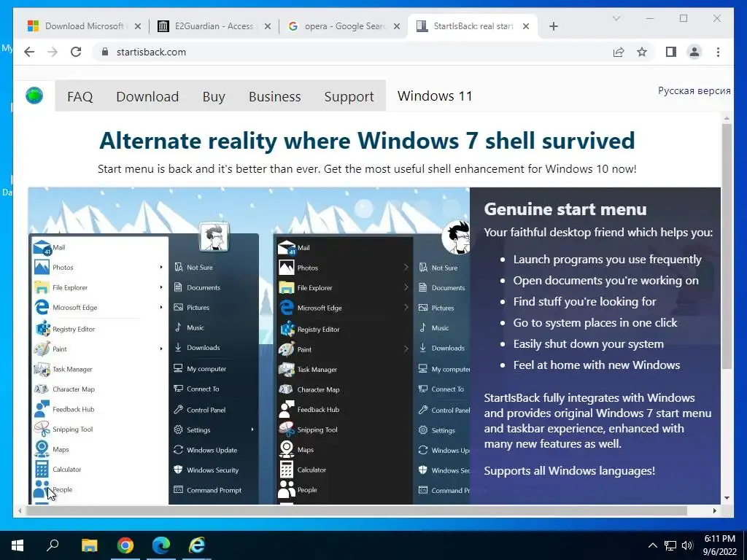Switch to E2Guardian - Access tab
The width and height of the screenshot is (747, 560).
pyautogui.click(x=214, y=26)
